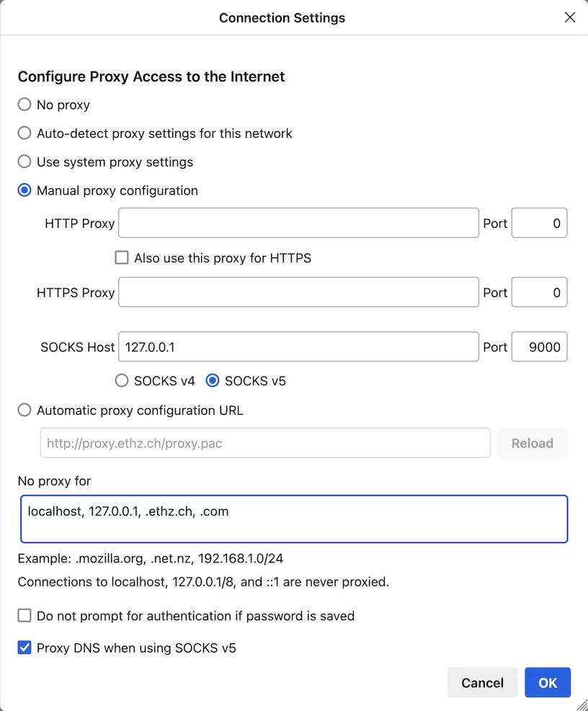Click the HTTPS Proxy port field
The image size is (588, 711).
[539, 293]
